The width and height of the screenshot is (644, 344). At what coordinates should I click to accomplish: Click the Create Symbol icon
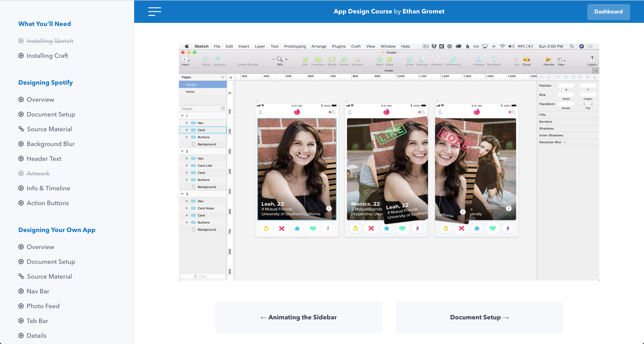point(247,60)
